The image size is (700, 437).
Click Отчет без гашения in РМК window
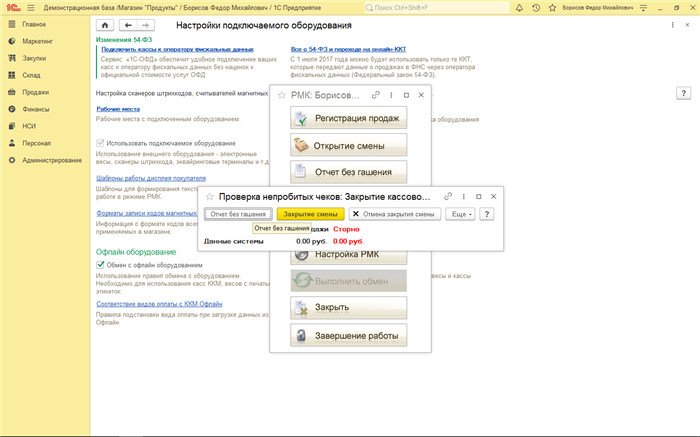point(349,172)
